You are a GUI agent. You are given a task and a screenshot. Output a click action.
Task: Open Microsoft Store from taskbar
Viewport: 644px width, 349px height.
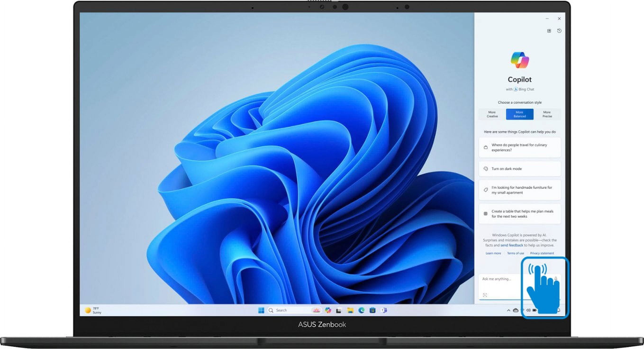coord(372,310)
